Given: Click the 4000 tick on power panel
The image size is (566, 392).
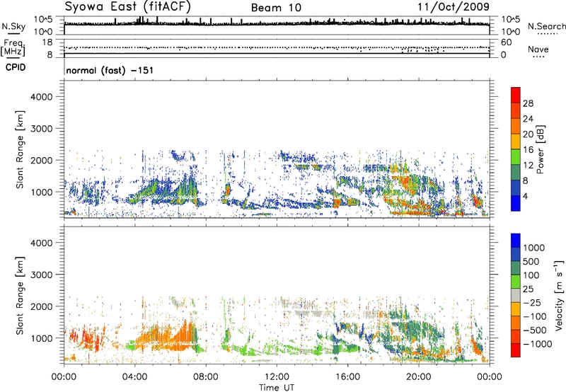Looking at the screenshot, I should 41,97.
